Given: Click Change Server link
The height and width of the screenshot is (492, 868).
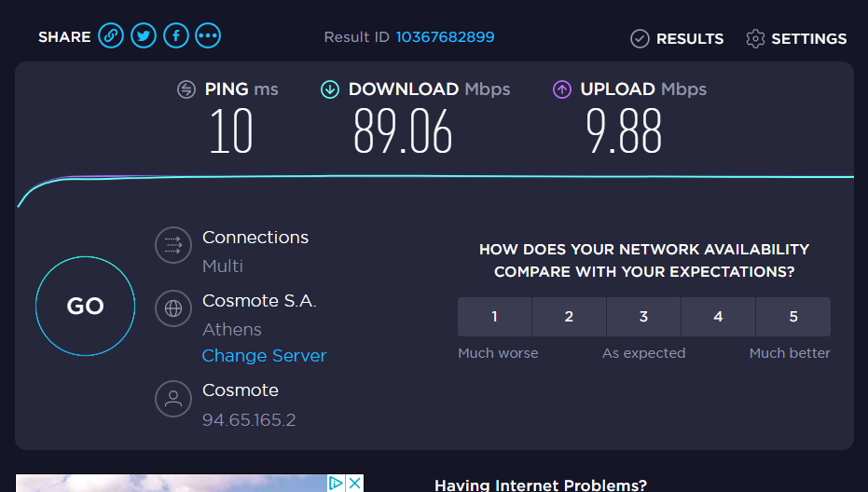Looking at the screenshot, I should point(264,355).
